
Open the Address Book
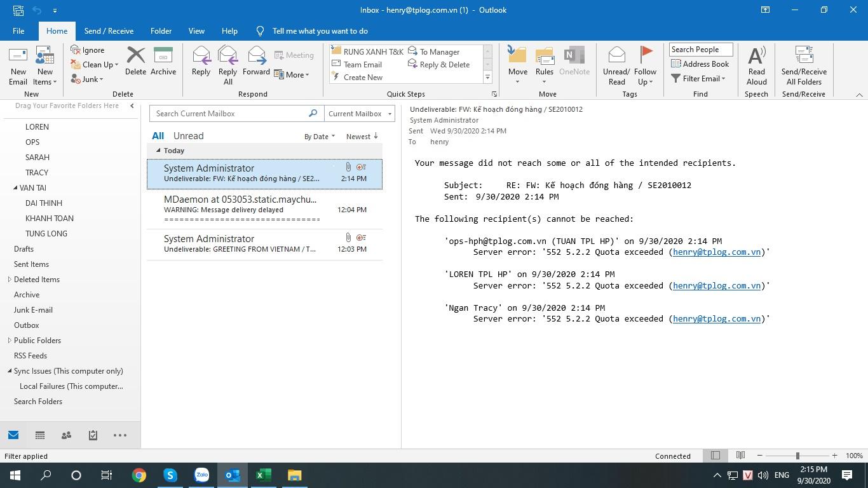[700, 64]
